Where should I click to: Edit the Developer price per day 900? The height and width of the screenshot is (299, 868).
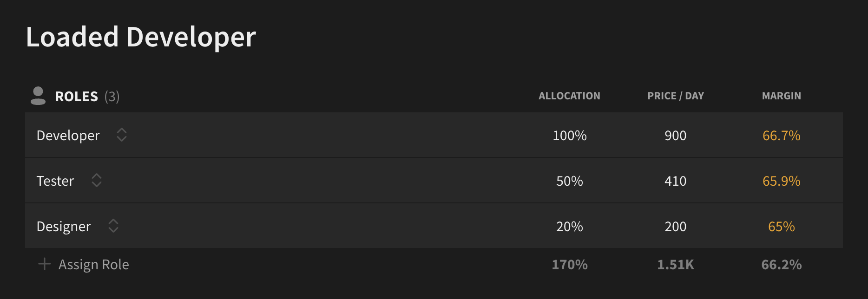(676, 136)
